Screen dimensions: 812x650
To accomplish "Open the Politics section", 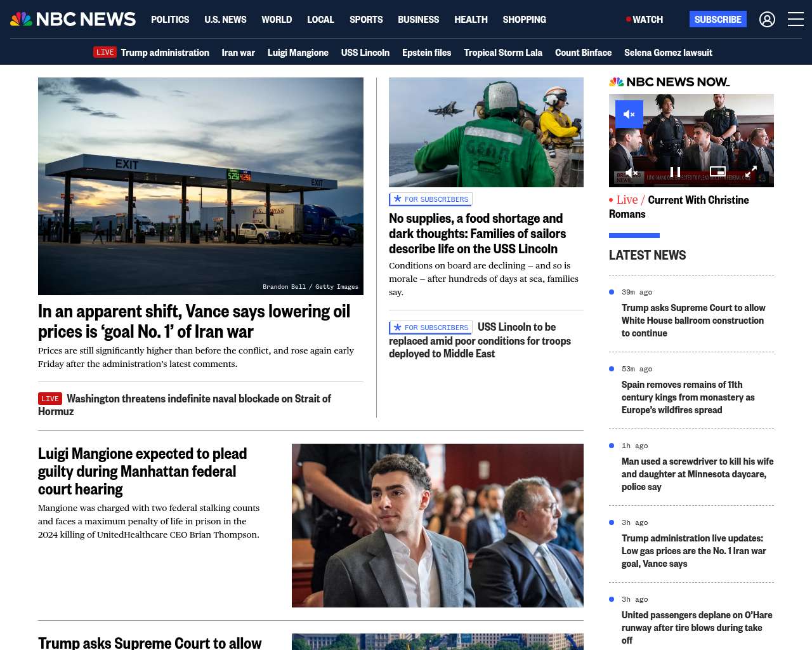I will tap(170, 20).
